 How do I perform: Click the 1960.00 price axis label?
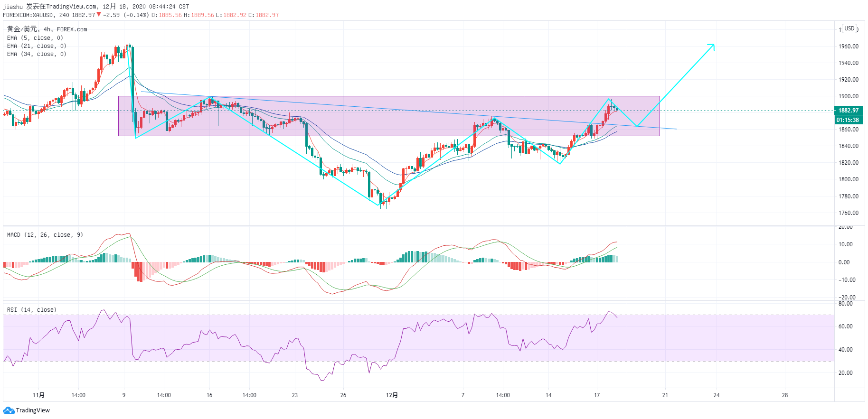[849, 47]
